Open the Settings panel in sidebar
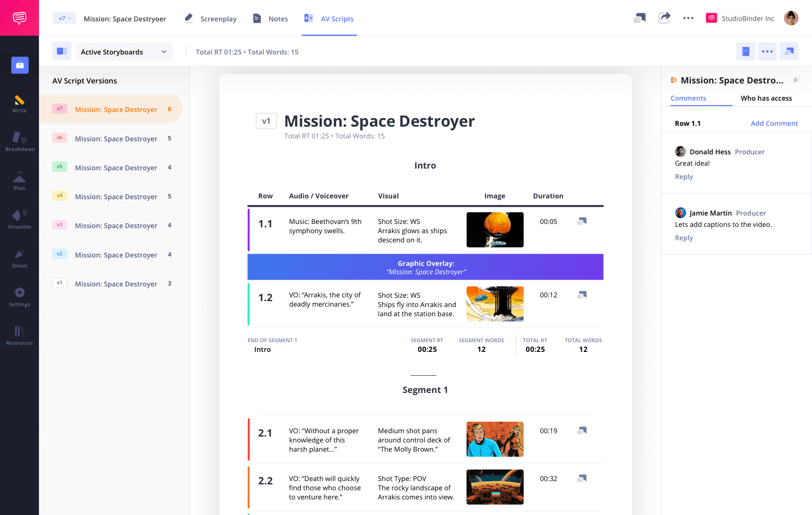Image resolution: width=812 pixels, height=515 pixels. click(x=20, y=296)
